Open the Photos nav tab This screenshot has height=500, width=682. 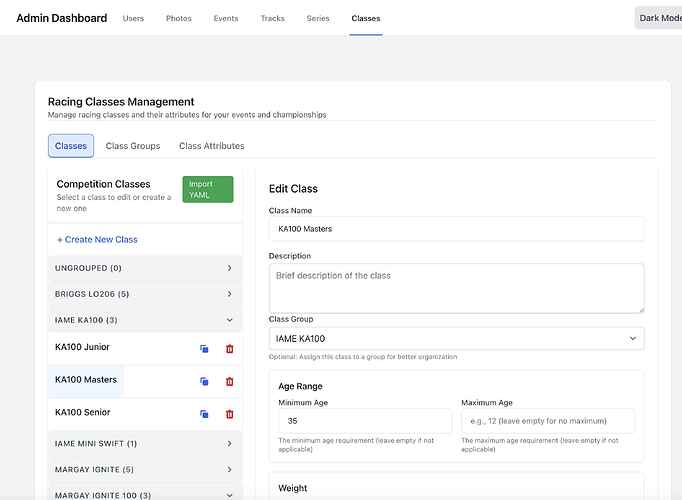click(179, 18)
